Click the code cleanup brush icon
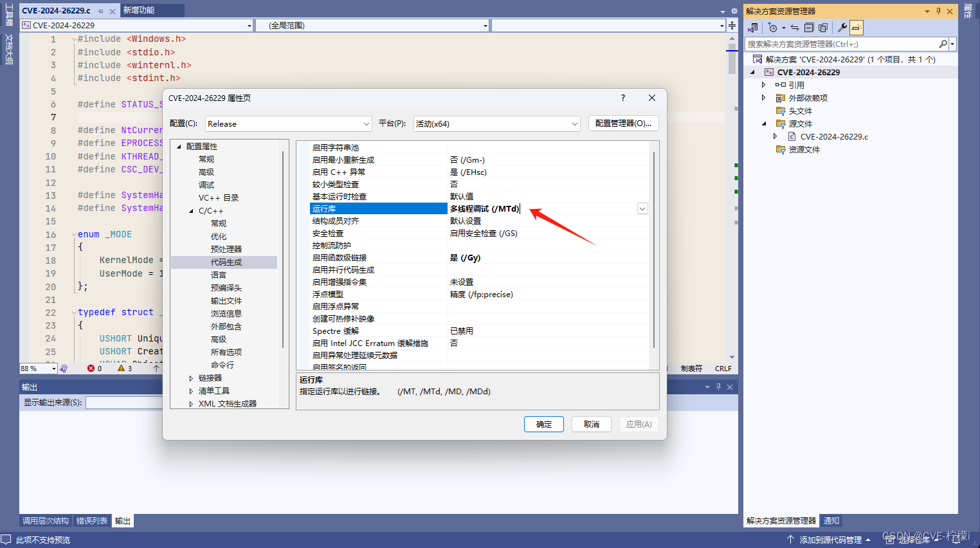 tap(64, 369)
